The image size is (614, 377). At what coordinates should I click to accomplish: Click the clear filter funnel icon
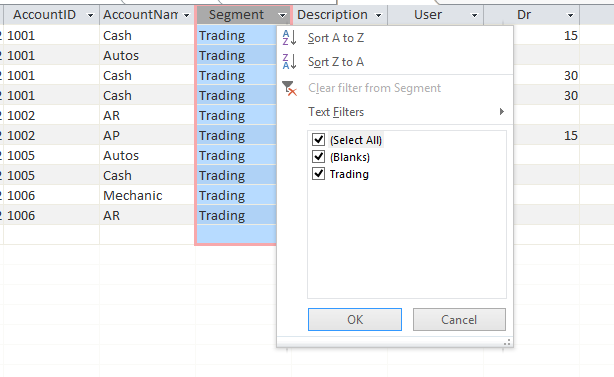coord(289,88)
